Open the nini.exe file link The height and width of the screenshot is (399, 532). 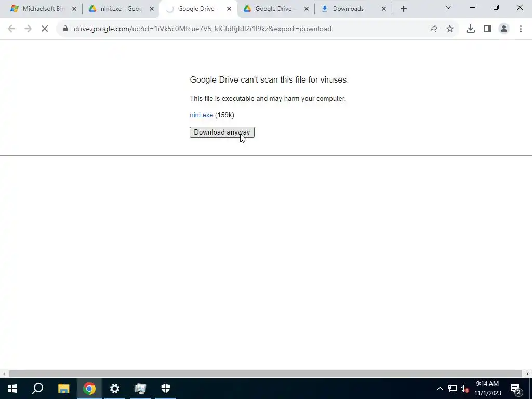(x=201, y=115)
